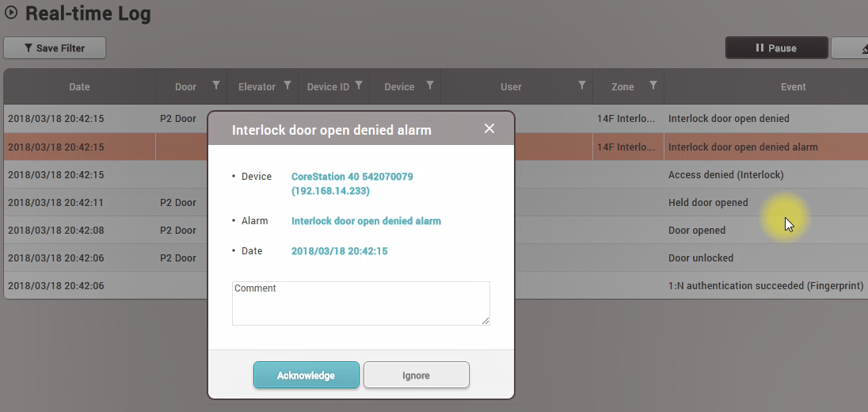
Task: Select the 1:N authentication succeeded row
Action: [765, 285]
